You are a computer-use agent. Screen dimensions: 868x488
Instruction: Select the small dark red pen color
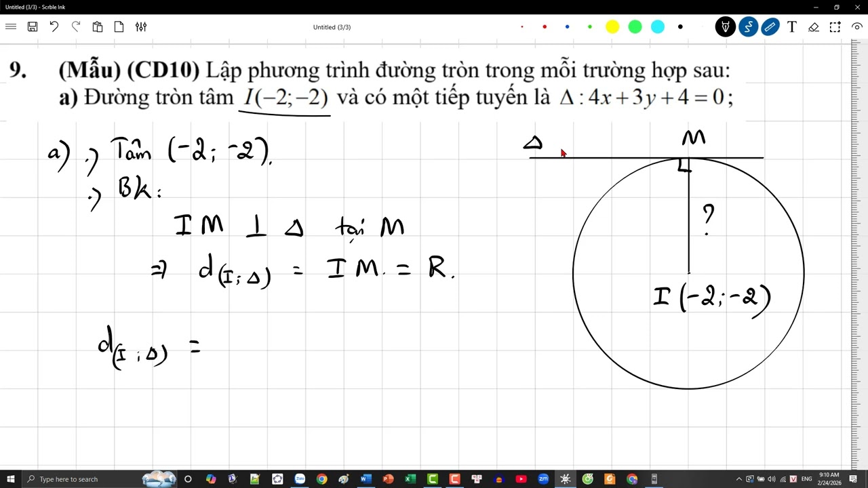click(x=522, y=27)
